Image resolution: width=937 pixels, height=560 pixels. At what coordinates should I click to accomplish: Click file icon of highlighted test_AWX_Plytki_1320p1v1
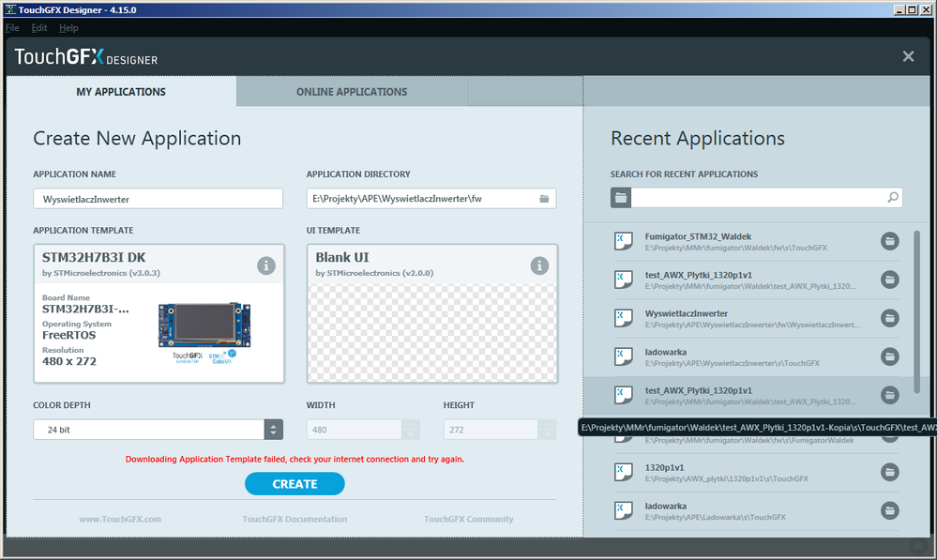click(624, 395)
